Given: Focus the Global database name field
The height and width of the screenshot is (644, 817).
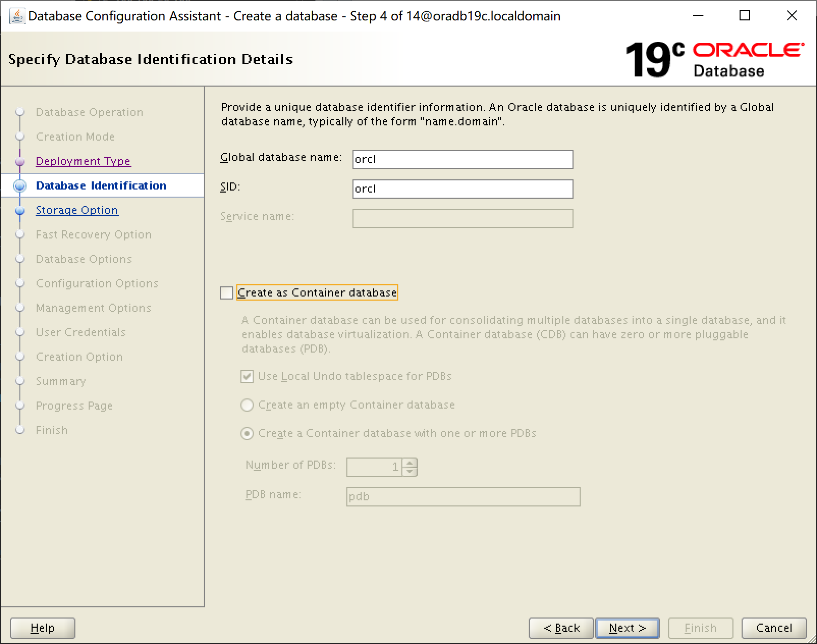Looking at the screenshot, I should (463, 159).
